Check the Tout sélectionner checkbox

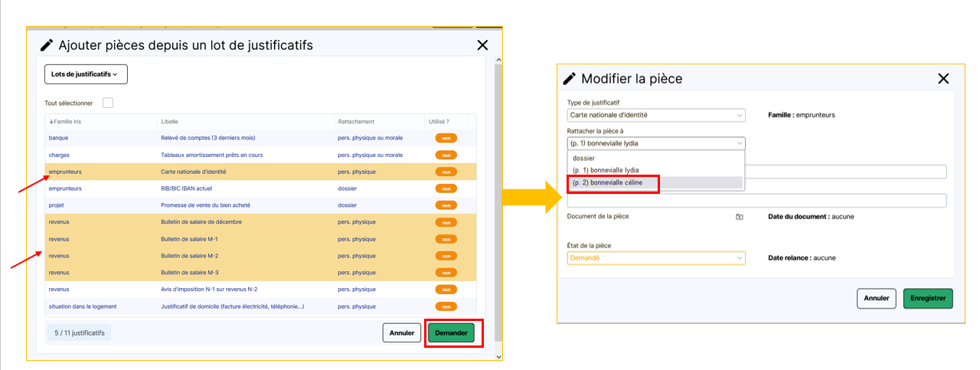(108, 103)
